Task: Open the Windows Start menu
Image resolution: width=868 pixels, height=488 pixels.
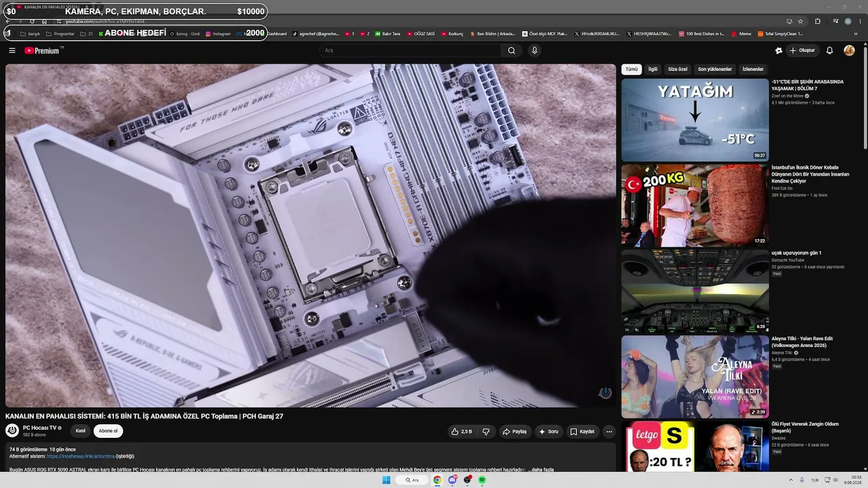Action: 386,480
